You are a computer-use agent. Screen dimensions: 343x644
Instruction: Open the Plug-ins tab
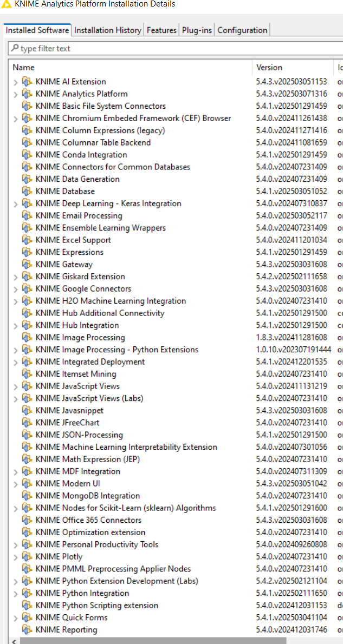tap(197, 30)
